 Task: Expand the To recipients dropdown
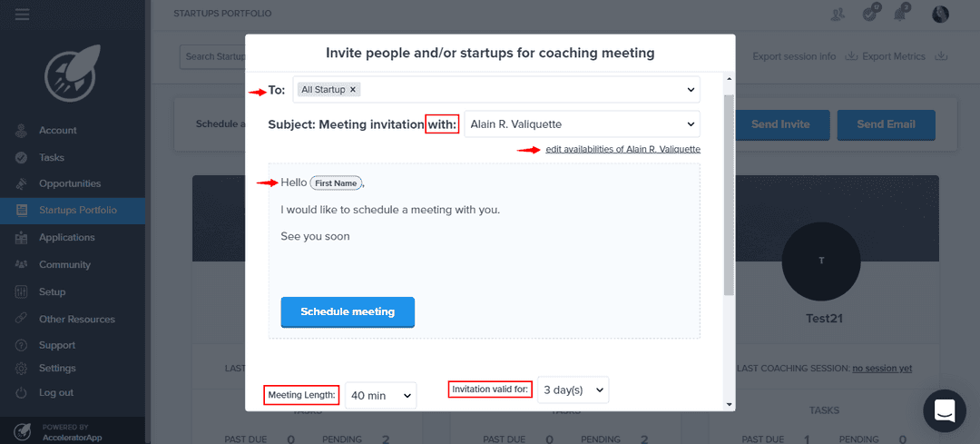tap(691, 90)
